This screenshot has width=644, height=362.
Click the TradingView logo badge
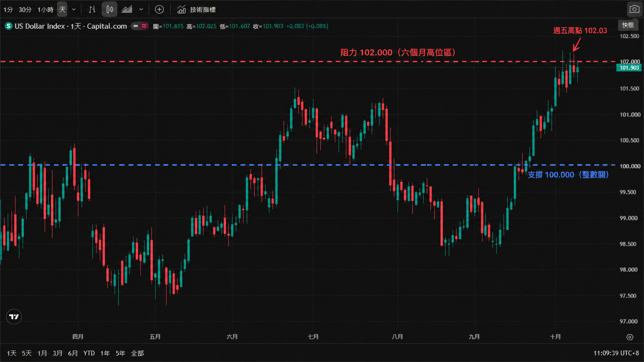point(14,317)
